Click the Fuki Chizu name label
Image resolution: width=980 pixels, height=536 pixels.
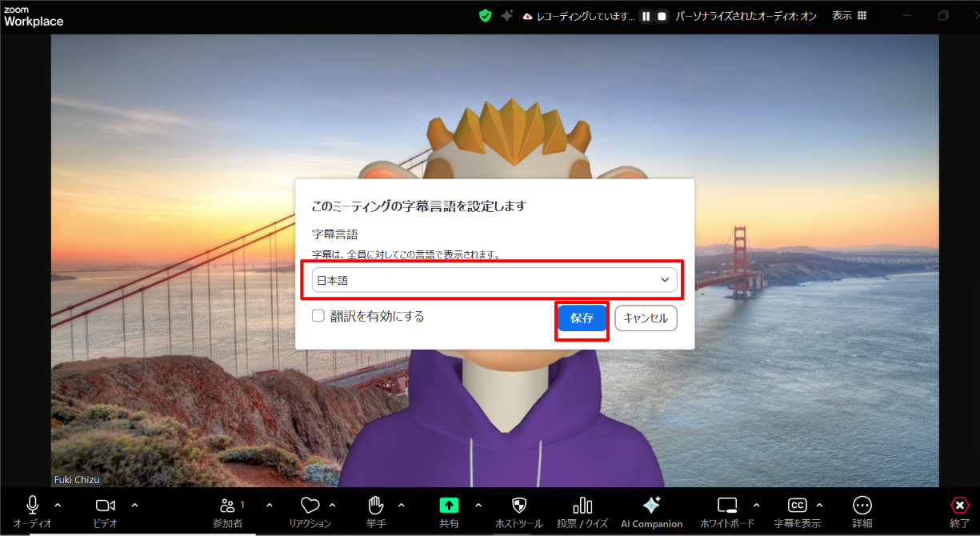(x=78, y=480)
